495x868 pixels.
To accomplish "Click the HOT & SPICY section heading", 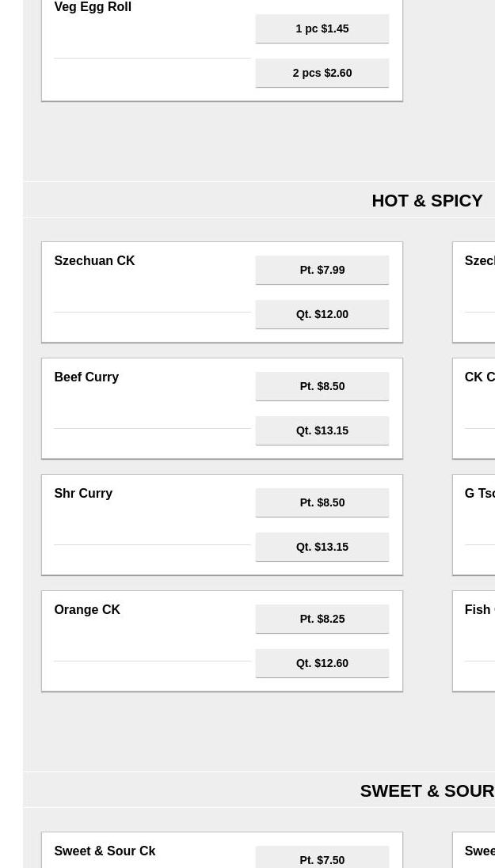I will click(427, 200).
